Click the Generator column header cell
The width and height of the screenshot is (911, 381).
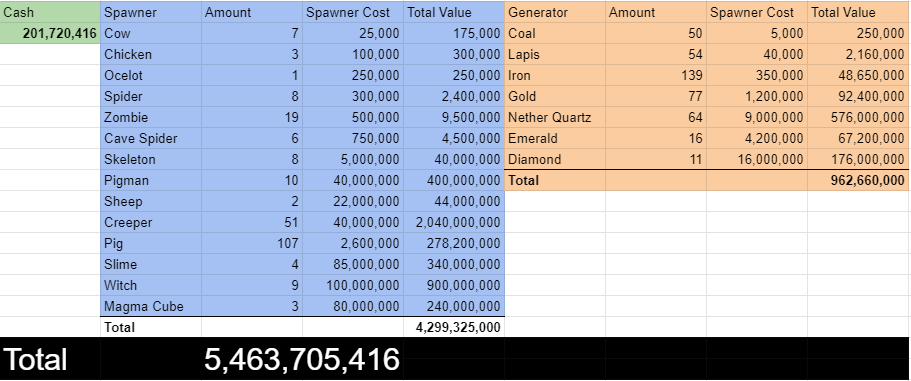click(555, 12)
